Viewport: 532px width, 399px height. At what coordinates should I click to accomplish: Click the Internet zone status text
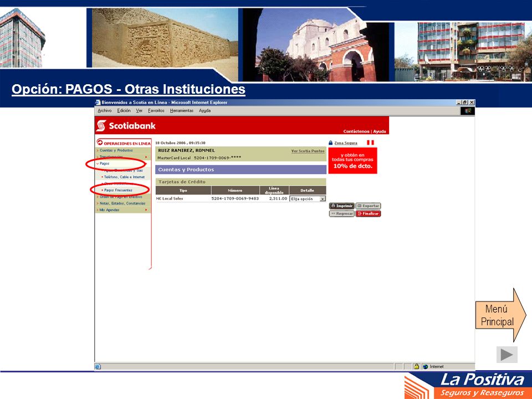[437, 366]
